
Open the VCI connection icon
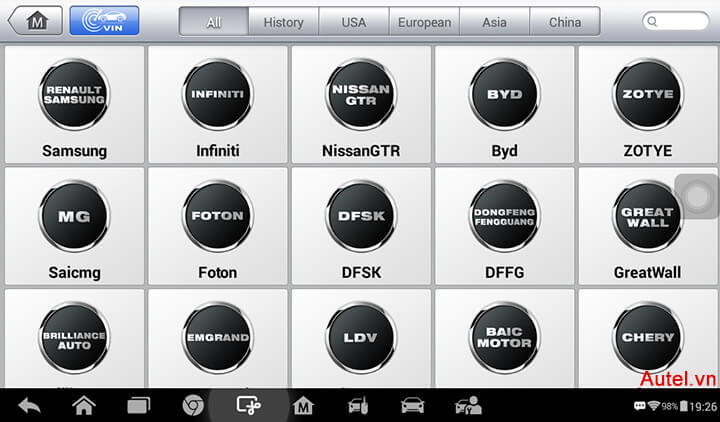coord(358,406)
